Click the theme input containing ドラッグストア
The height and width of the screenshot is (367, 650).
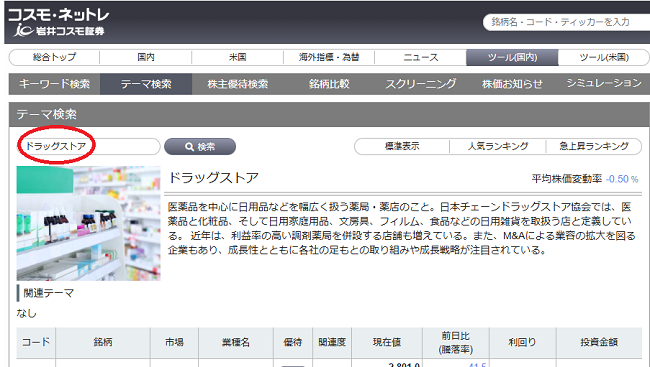[x=89, y=146]
